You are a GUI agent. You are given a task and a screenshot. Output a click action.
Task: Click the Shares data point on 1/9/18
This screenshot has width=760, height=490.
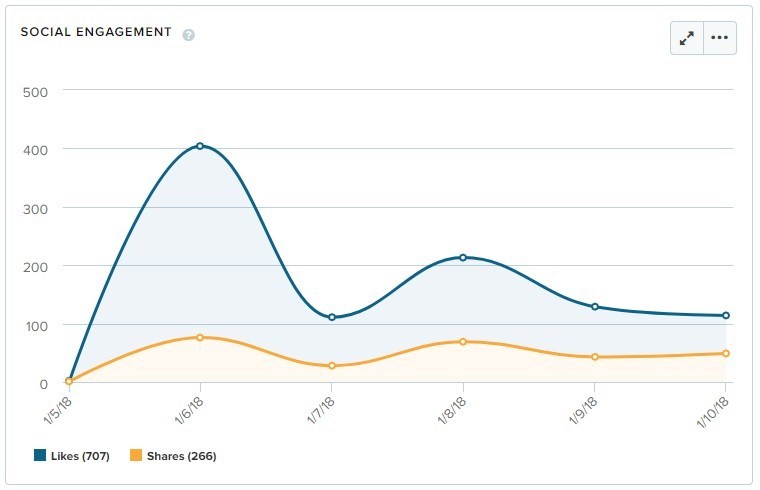coord(595,357)
